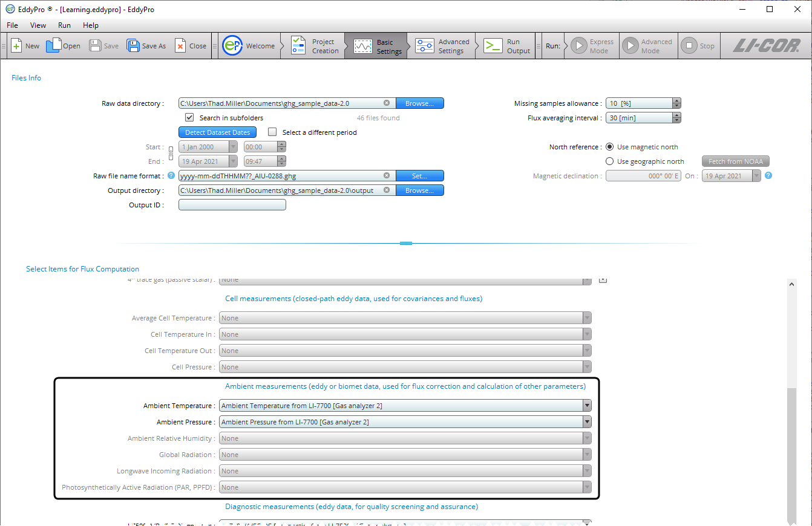Open a project with the Open icon
Screen dimensions: 812x526
pos(54,46)
